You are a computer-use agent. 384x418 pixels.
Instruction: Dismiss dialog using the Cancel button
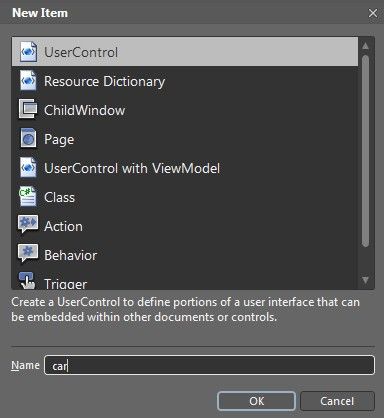337,401
